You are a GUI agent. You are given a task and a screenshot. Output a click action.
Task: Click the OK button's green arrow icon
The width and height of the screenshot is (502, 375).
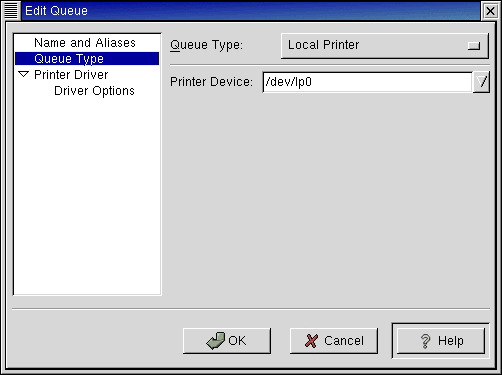pos(216,341)
